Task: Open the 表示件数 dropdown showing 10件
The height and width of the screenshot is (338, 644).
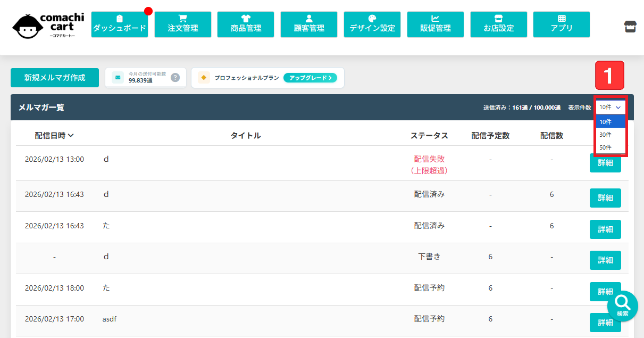Action: (610, 107)
